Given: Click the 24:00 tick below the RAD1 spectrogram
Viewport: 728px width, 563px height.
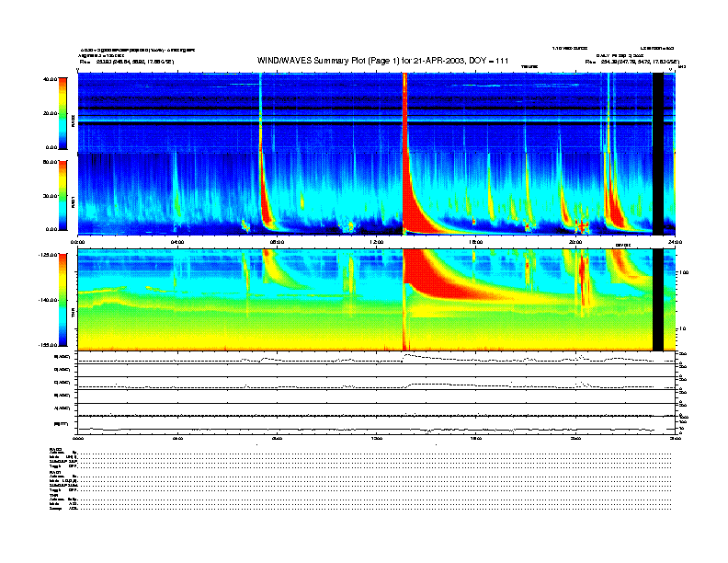Looking at the screenshot, I should pos(675,242).
